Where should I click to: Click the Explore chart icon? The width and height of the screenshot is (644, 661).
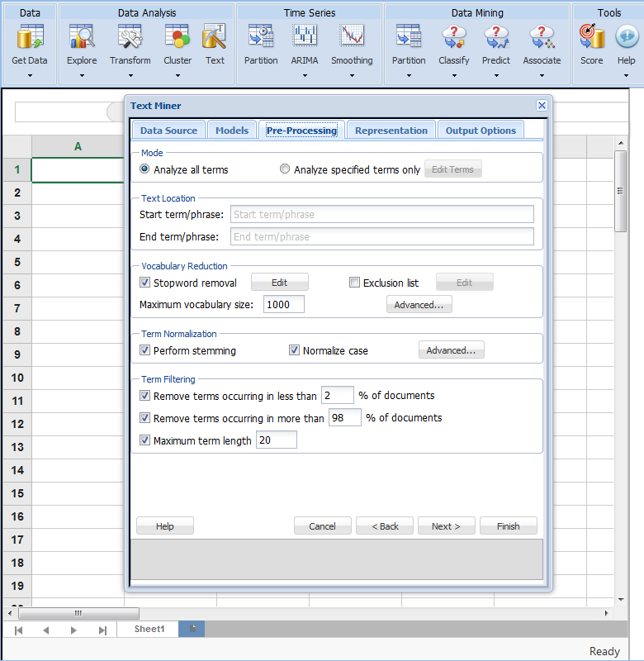81,36
